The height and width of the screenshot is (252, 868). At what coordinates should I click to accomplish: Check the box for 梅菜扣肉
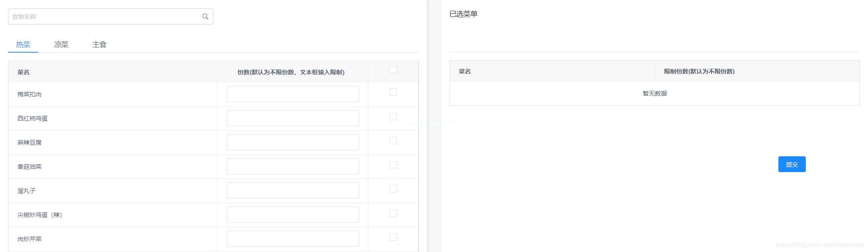tap(393, 92)
